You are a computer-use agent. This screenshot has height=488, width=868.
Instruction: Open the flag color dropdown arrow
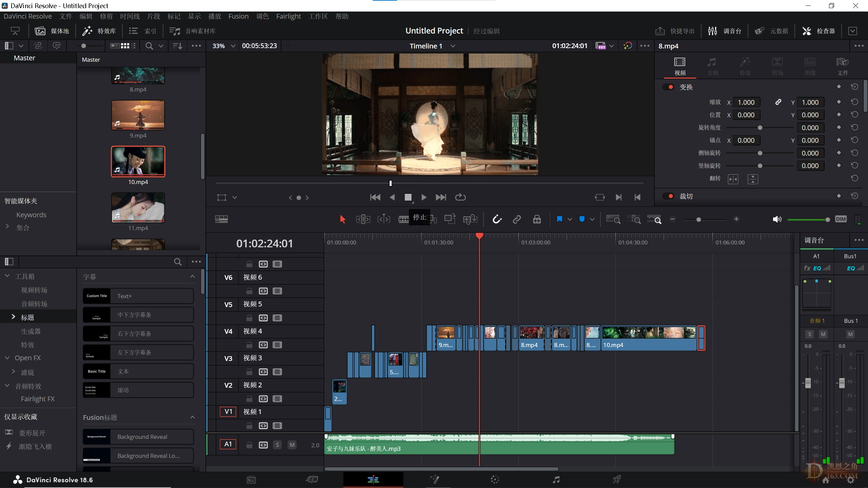pyautogui.click(x=570, y=219)
